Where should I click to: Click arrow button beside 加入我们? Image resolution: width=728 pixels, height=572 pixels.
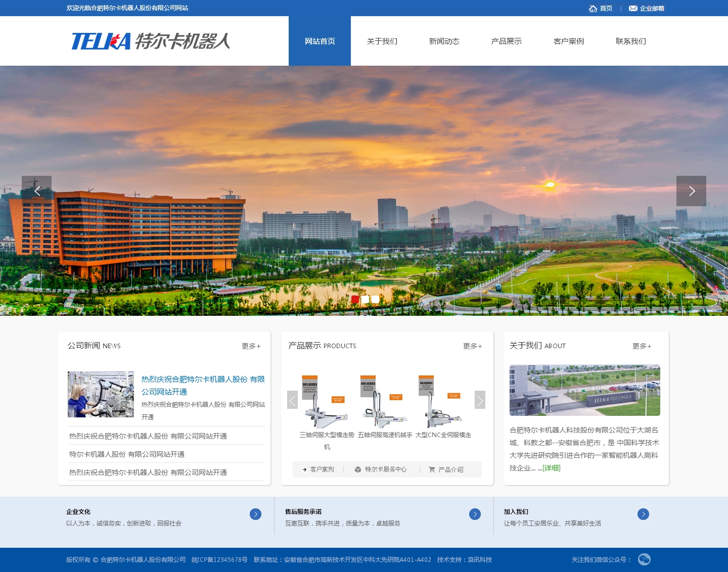[x=643, y=514]
